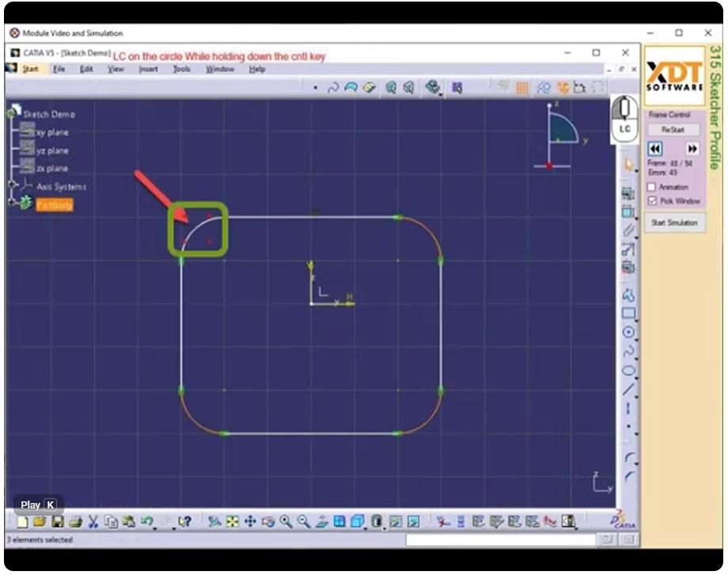This screenshot has height=575, width=728.
Task: Click the Select arrow tool
Action: [628, 164]
